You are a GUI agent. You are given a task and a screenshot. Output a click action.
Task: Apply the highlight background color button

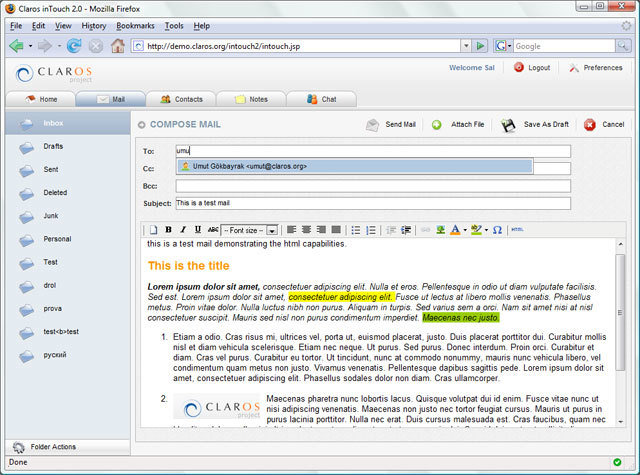[x=476, y=230]
